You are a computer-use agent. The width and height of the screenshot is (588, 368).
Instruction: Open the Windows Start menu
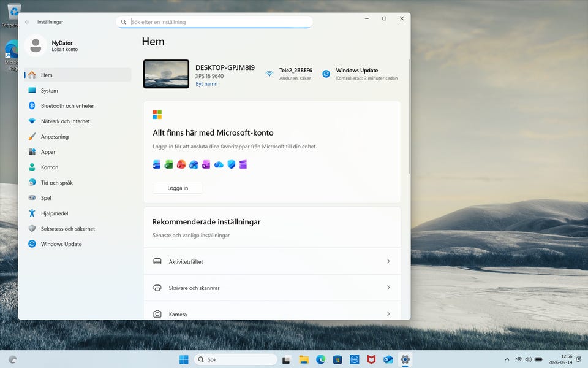(184, 360)
